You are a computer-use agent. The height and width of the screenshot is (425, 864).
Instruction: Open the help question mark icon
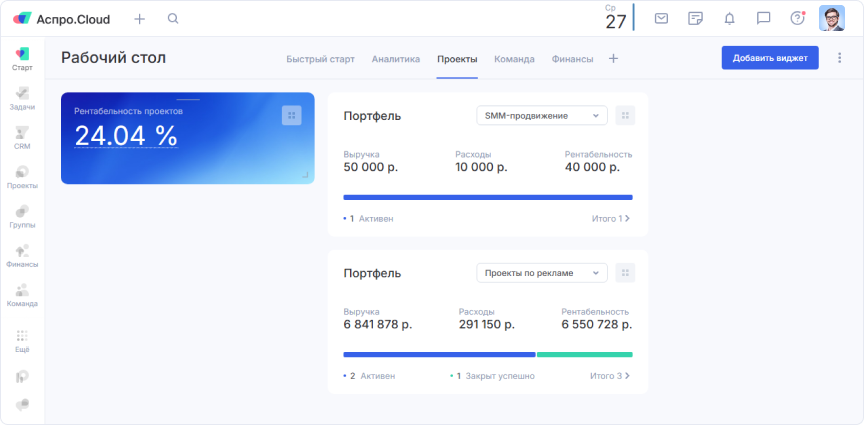coord(797,18)
